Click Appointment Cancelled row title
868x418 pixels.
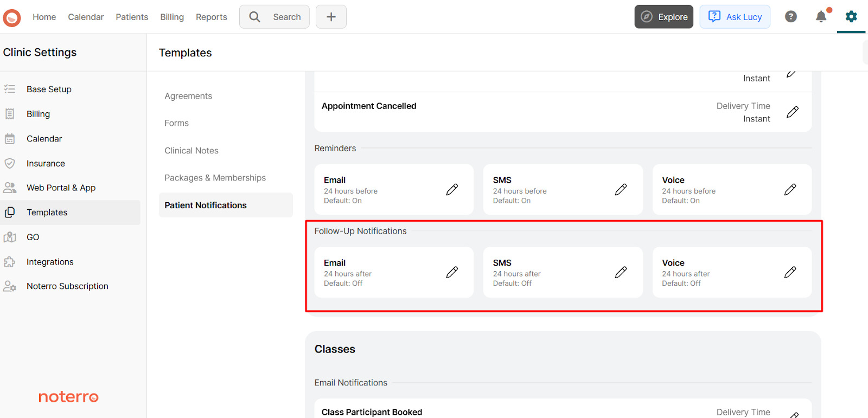369,106
